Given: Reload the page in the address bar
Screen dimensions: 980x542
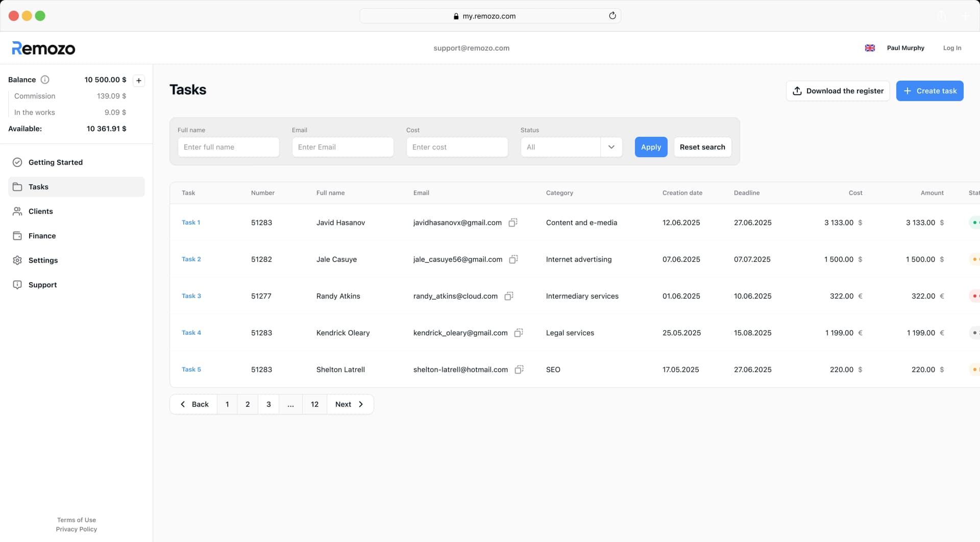Looking at the screenshot, I should [612, 16].
